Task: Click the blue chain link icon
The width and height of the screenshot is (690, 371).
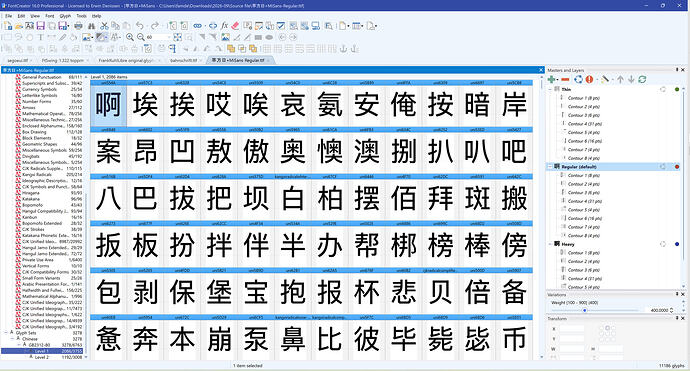Action: [198, 26]
